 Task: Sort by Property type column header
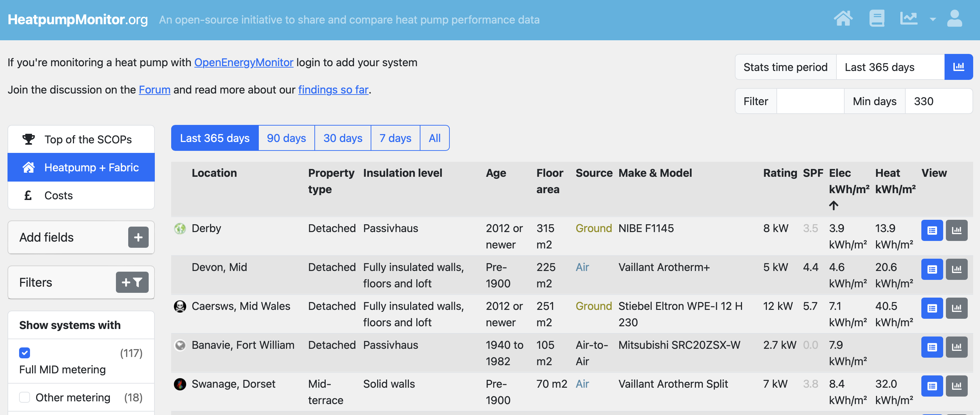point(331,181)
